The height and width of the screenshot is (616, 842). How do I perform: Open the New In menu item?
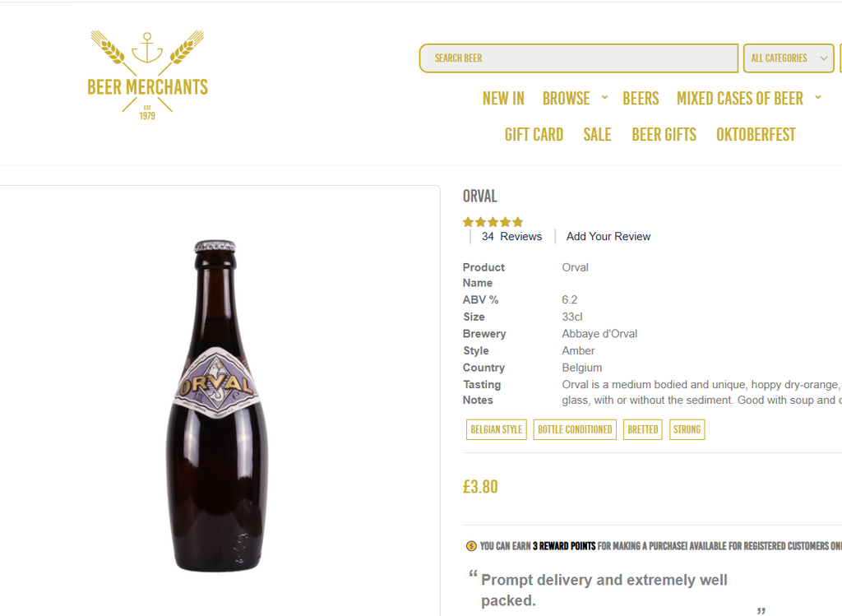pos(503,99)
